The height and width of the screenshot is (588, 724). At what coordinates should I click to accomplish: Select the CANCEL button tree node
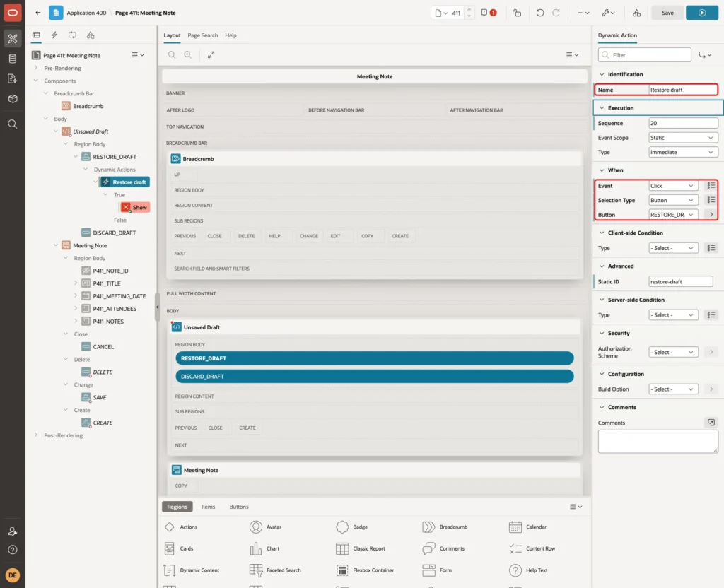click(x=103, y=347)
